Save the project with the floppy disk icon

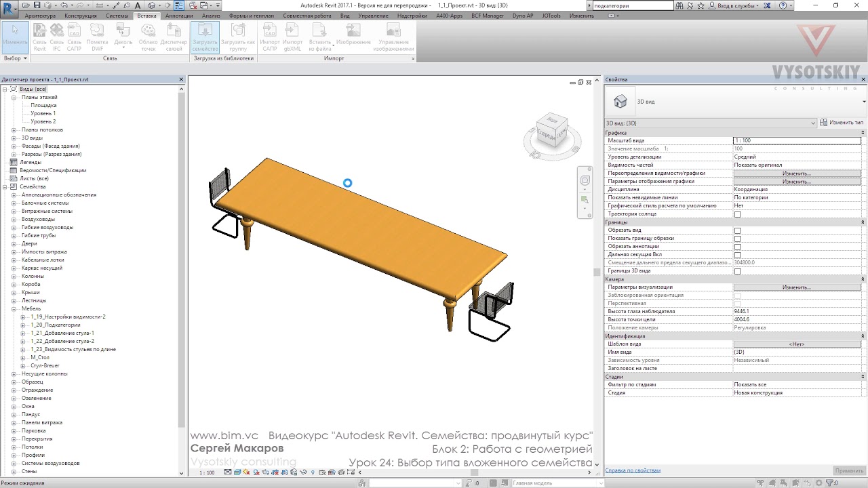pos(38,5)
